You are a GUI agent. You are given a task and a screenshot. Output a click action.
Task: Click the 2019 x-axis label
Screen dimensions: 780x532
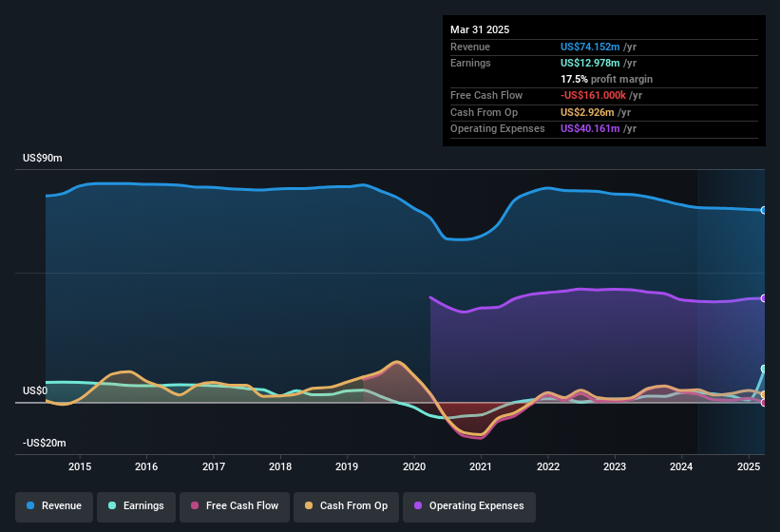347,466
